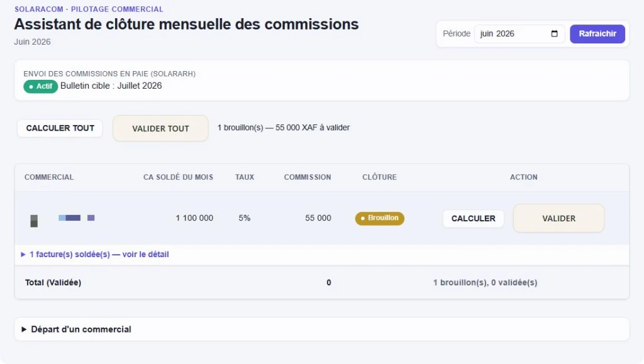Click the 5% taux value
Image resolution: width=644 pixels, height=364 pixels.
(x=245, y=218)
